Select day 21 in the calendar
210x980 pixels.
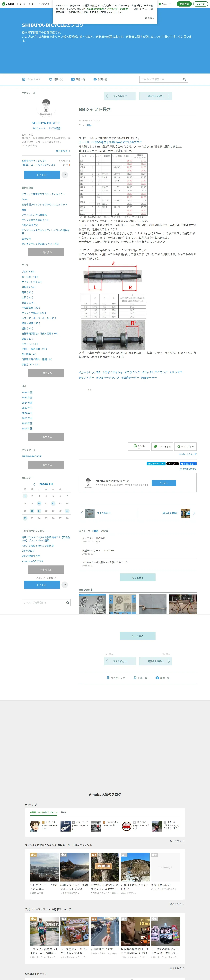point(67,511)
